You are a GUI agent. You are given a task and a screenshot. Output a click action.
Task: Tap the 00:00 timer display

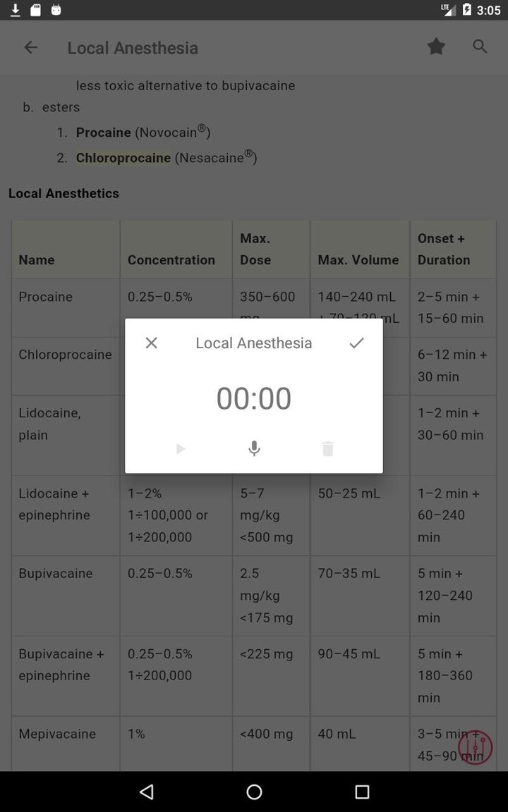(254, 398)
